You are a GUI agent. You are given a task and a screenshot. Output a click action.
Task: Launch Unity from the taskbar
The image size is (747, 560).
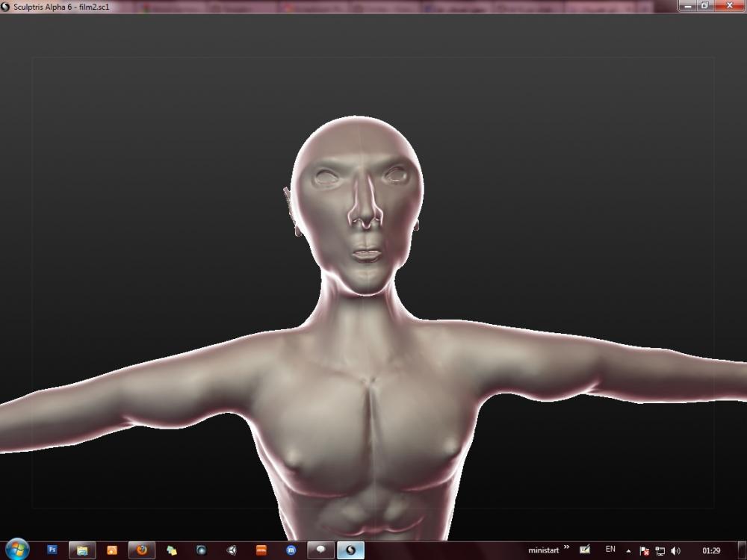[x=232, y=550]
